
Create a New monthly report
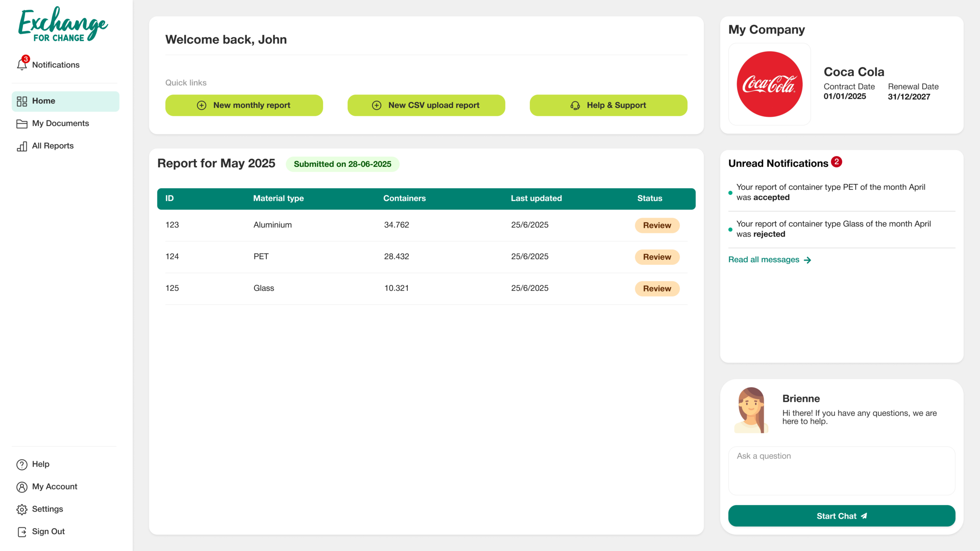[x=244, y=105]
